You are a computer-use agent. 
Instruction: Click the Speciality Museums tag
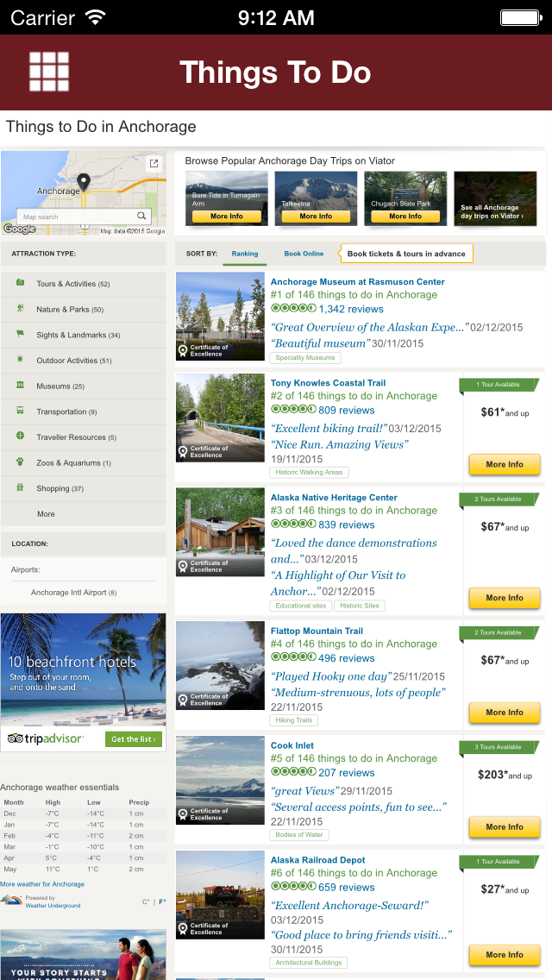click(x=305, y=357)
